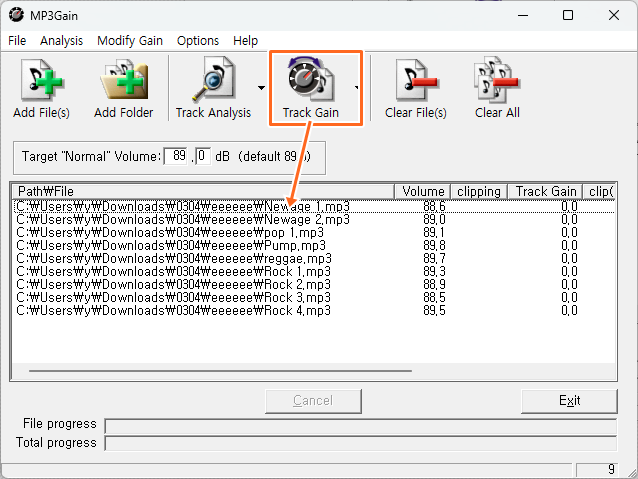Open the Help menu
Image resolution: width=638 pixels, height=479 pixels.
(245, 41)
